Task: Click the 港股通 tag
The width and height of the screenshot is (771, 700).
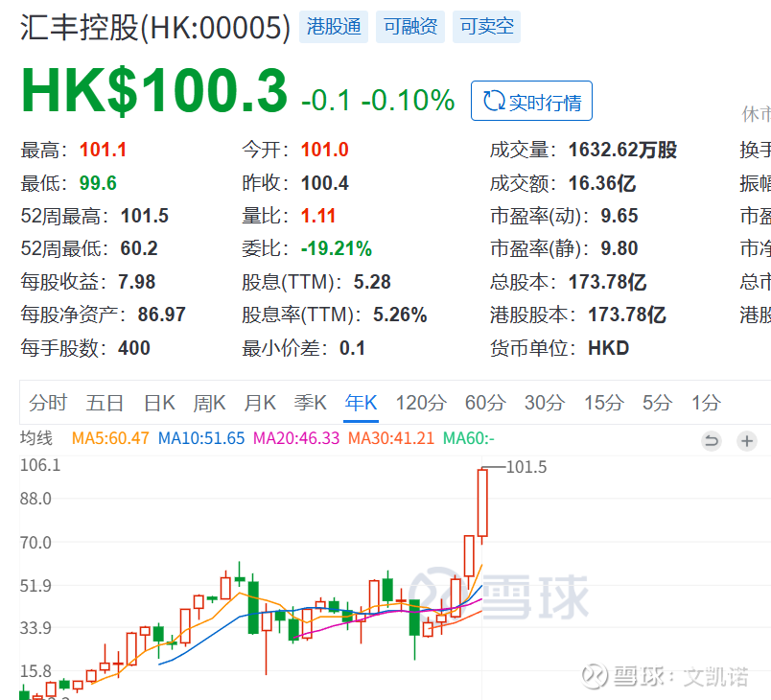Action: pyautogui.click(x=334, y=27)
